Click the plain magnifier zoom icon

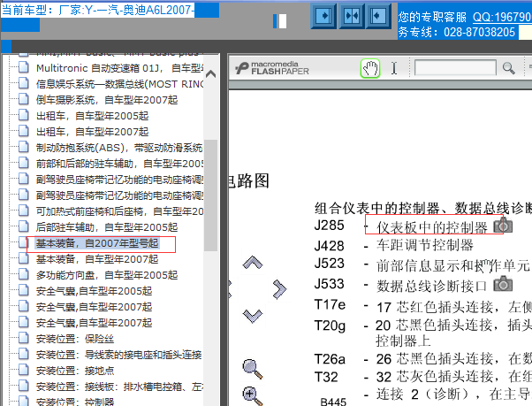tap(253, 369)
